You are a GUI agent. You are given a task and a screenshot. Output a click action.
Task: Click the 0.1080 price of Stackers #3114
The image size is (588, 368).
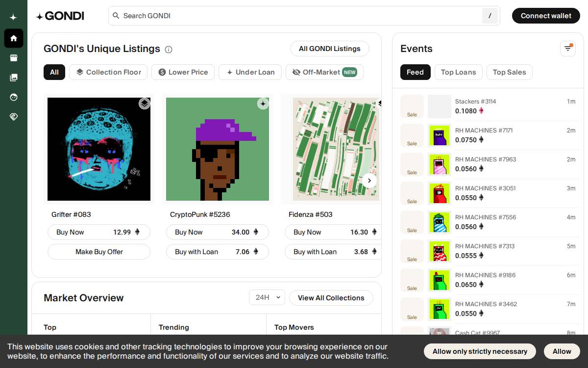point(466,111)
